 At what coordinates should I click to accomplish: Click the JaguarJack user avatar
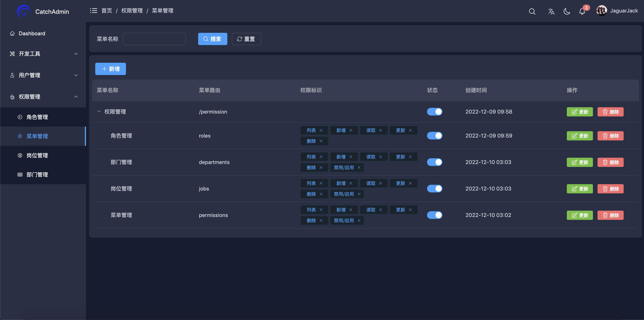click(x=602, y=11)
